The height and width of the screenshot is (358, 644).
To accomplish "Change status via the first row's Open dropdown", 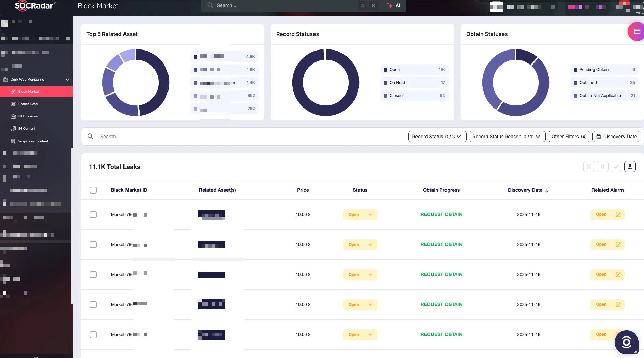I will point(360,215).
